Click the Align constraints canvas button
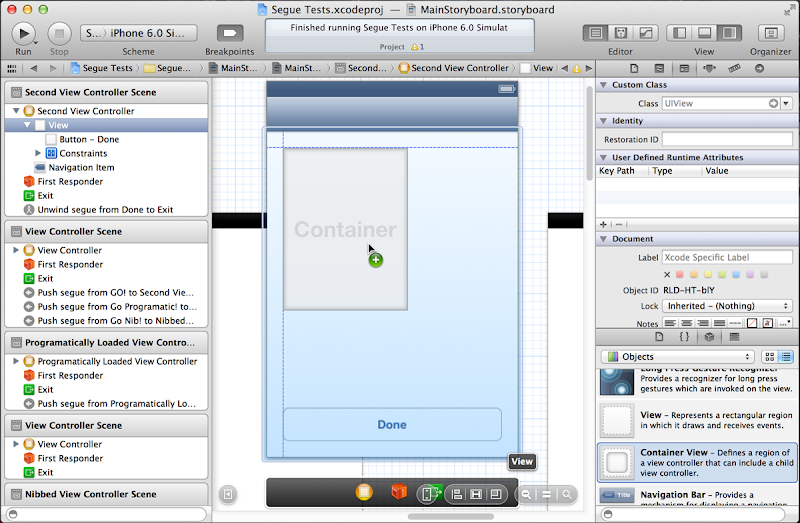Viewport: 800px width, 523px height. (x=457, y=494)
